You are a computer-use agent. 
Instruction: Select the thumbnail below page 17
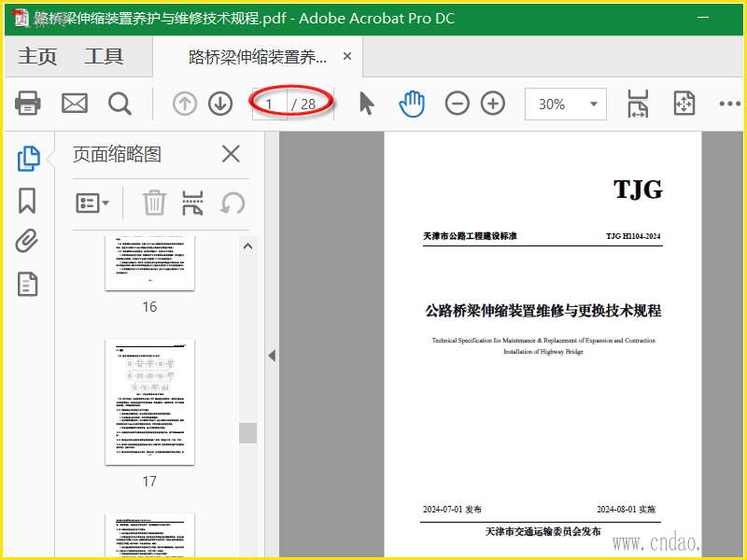coord(149,535)
